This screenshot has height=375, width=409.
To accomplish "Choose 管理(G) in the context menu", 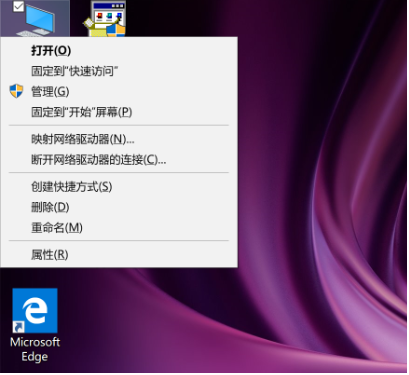I will click(x=119, y=91).
